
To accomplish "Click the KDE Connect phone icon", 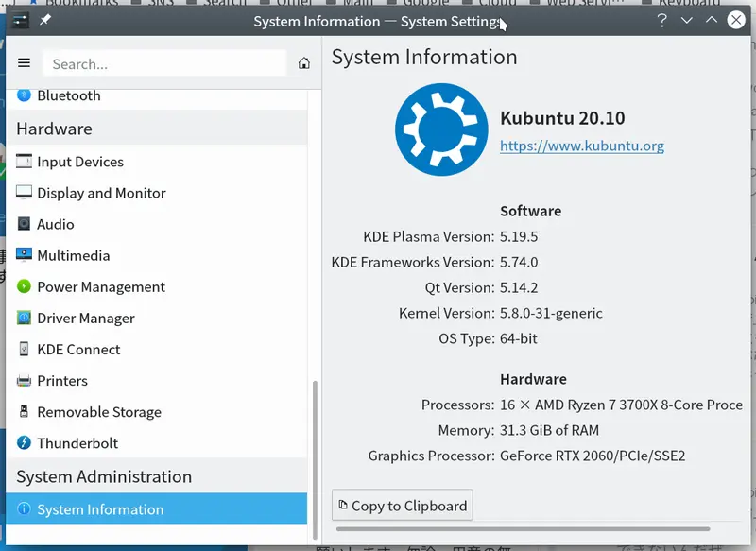I will (24, 349).
